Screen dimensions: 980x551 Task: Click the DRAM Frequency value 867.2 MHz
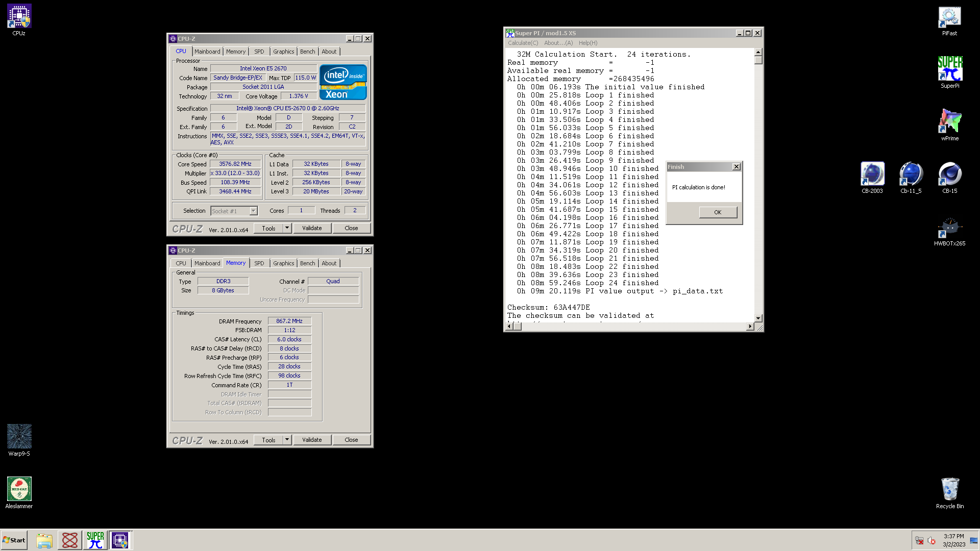pyautogui.click(x=289, y=321)
